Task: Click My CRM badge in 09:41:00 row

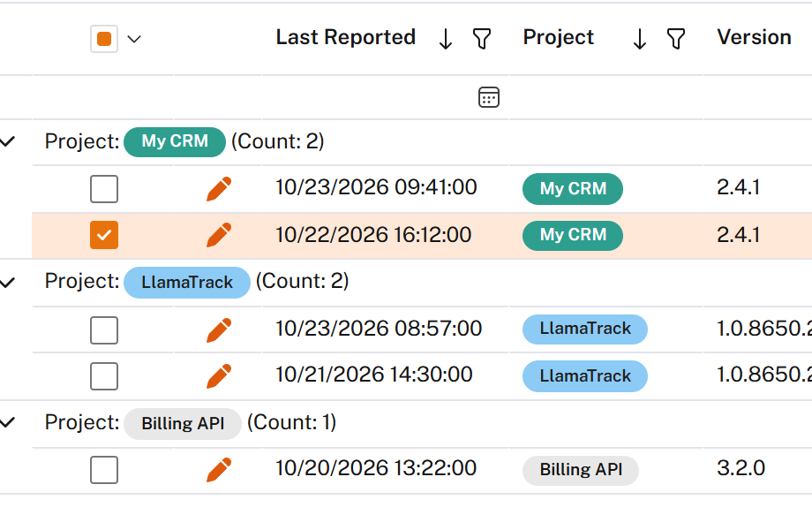Action: pos(573,188)
